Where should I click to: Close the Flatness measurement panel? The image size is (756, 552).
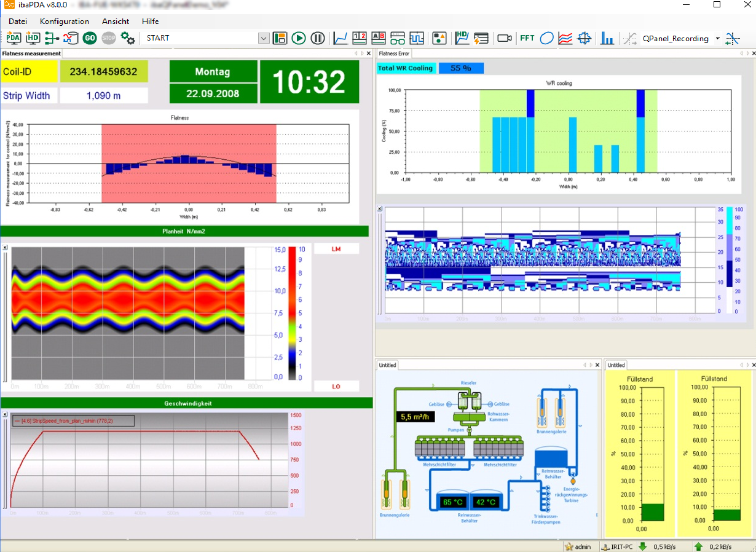pyautogui.click(x=369, y=53)
